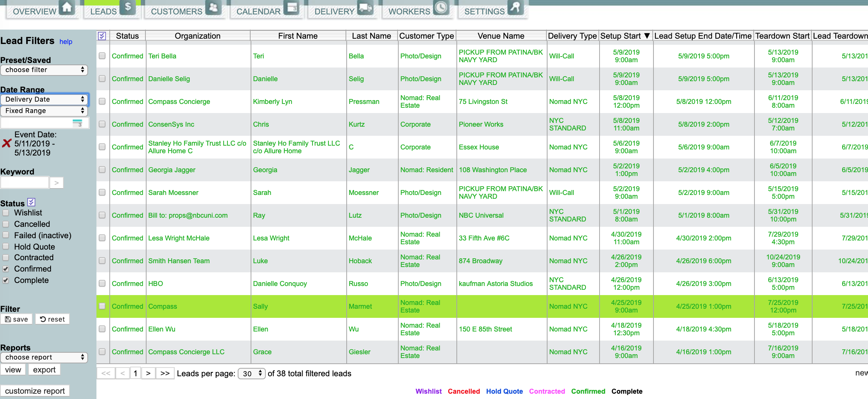Expand the Delivery Date range dropdown
This screenshot has width=868, height=399.
[44, 99]
